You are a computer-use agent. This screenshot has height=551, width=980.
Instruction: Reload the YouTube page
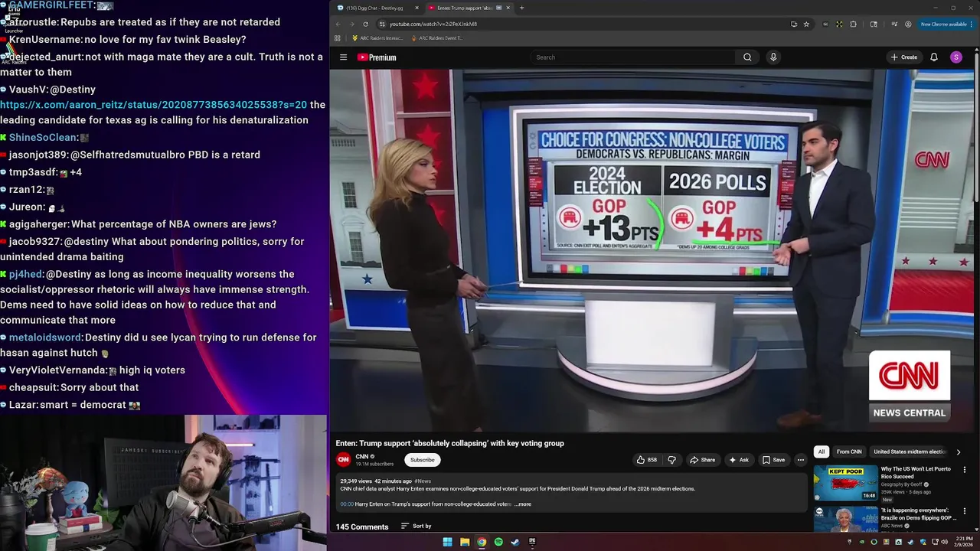[365, 24]
